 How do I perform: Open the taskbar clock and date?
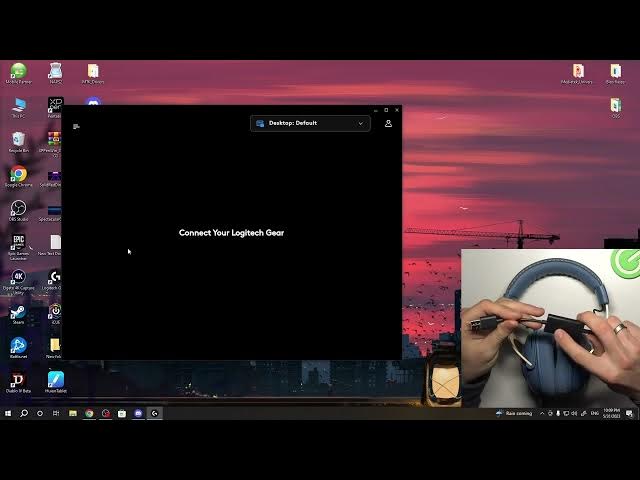point(611,413)
